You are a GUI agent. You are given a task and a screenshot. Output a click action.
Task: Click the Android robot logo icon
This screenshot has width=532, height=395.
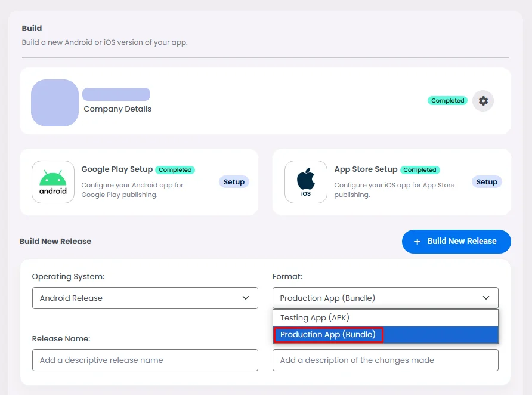pyautogui.click(x=53, y=182)
